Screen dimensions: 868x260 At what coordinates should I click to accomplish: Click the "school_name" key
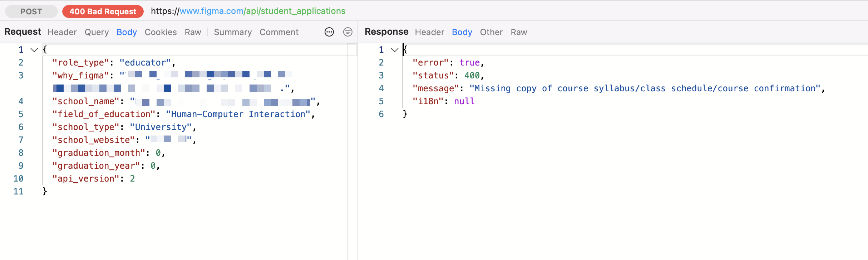point(86,101)
